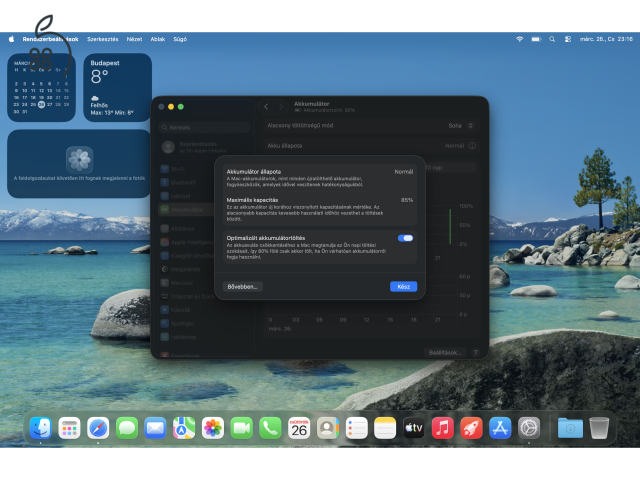This screenshot has width=640, height=480.
Task: Click Bejelentkezés Apple account row
Action: tap(204, 147)
